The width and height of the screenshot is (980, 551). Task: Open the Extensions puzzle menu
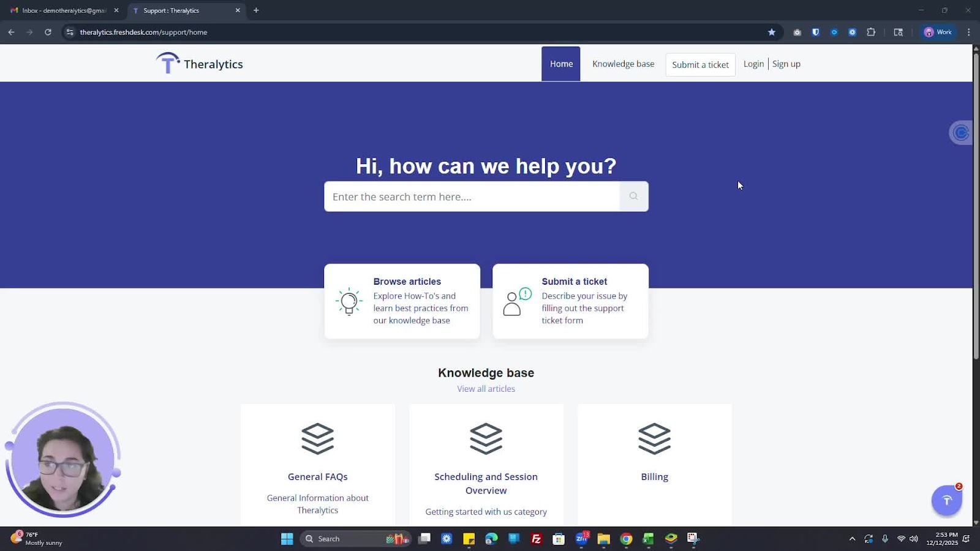871,32
